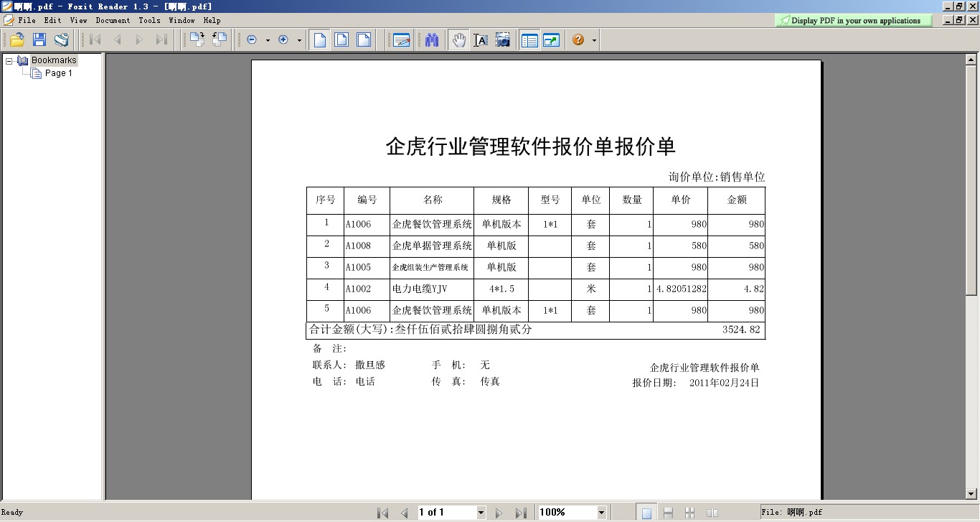980x522 pixels.
Task: Click the zoom out minus icon
Action: coord(252,40)
